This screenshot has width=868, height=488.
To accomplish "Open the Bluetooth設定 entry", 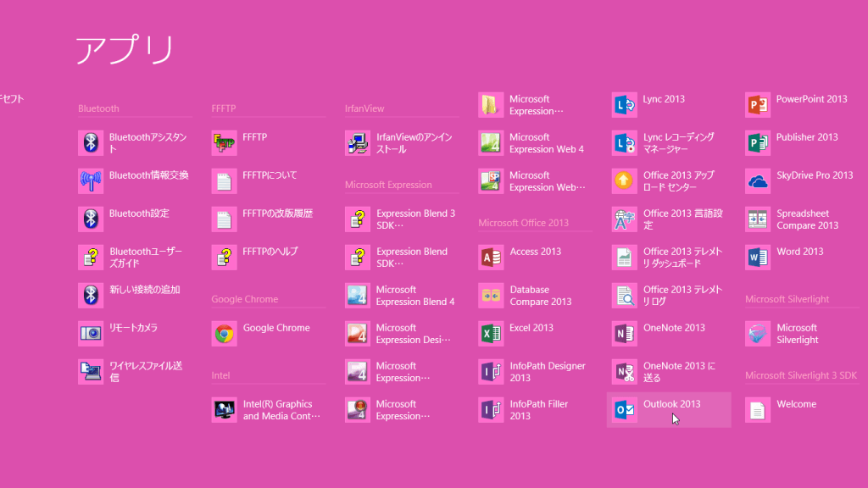I will pyautogui.click(x=124, y=219).
